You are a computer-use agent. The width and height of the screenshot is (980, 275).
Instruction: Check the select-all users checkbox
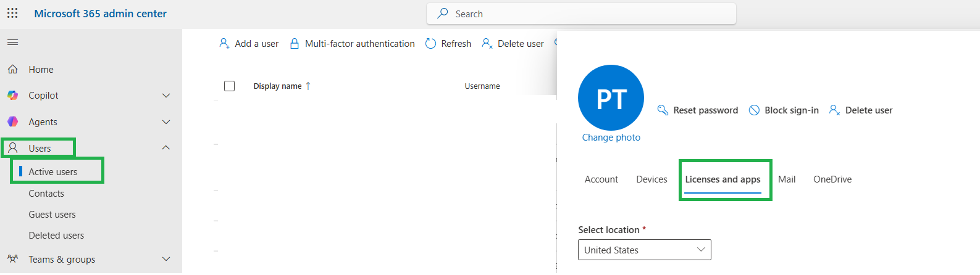(229, 86)
